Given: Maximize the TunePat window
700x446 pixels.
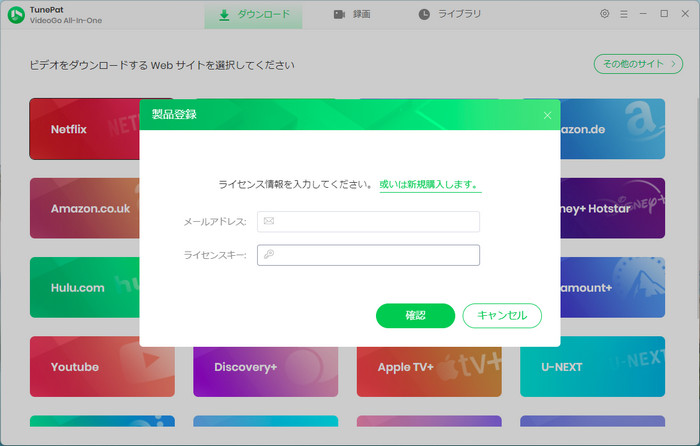Looking at the screenshot, I should pyautogui.click(x=664, y=14).
